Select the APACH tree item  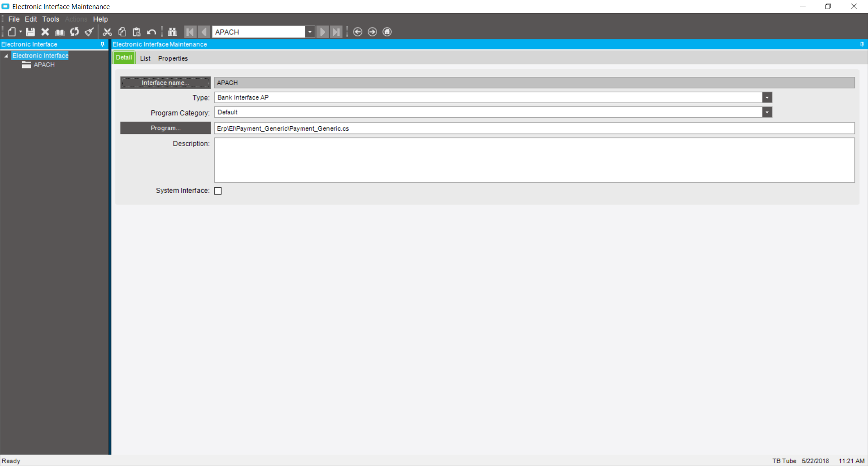tap(44, 65)
